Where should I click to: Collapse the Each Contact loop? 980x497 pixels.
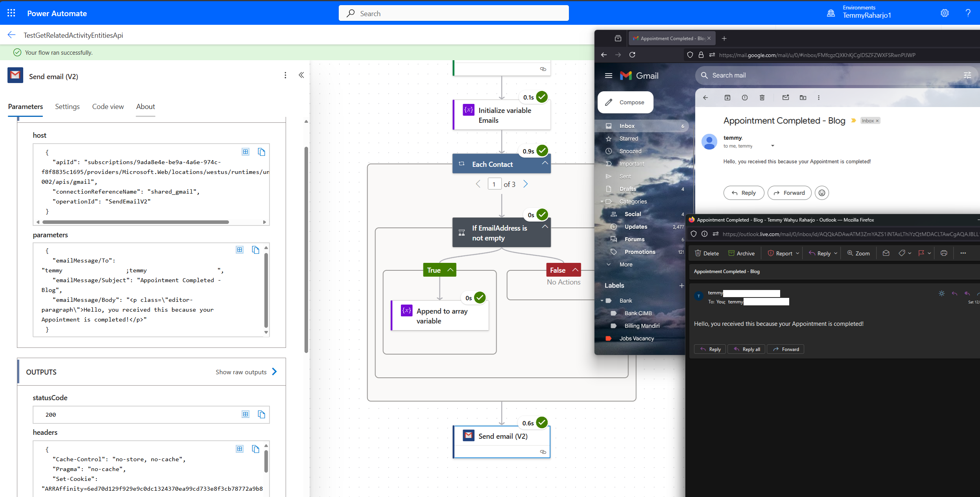(x=545, y=163)
